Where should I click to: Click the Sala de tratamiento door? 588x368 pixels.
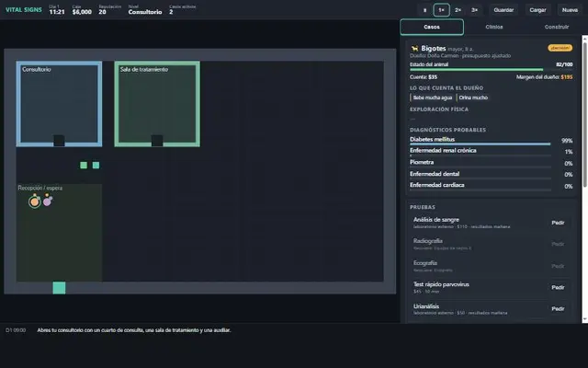point(157,141)
